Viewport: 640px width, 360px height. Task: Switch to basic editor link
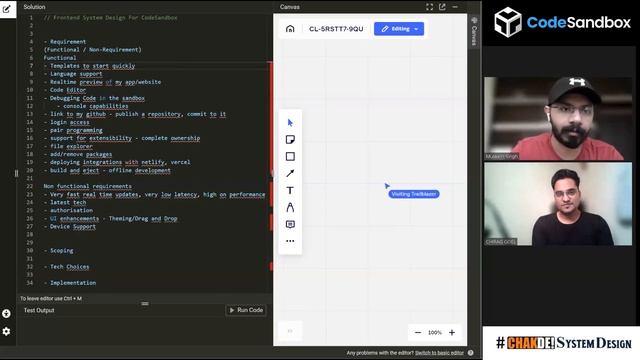(439, 353)
